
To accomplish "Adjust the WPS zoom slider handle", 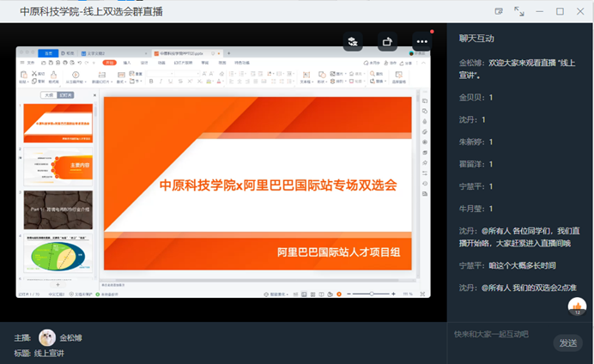I will (x=372, y=294).
